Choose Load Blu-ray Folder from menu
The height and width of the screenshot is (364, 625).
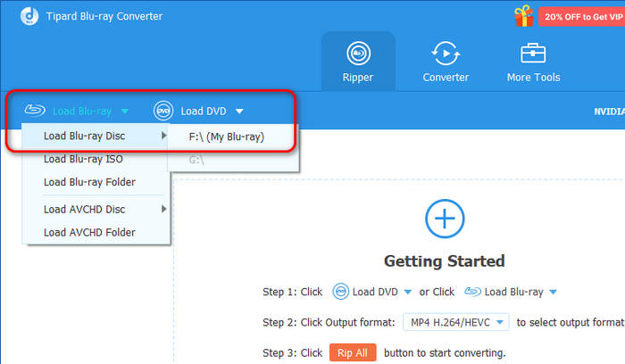(x=96, y=182)
